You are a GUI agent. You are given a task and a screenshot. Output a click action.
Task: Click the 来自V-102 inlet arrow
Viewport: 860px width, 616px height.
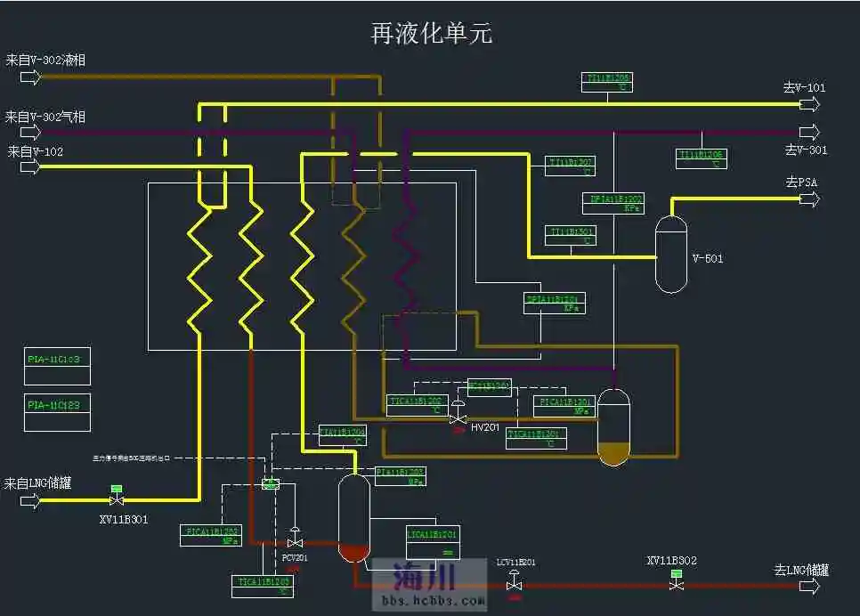[x=30, y=166]
